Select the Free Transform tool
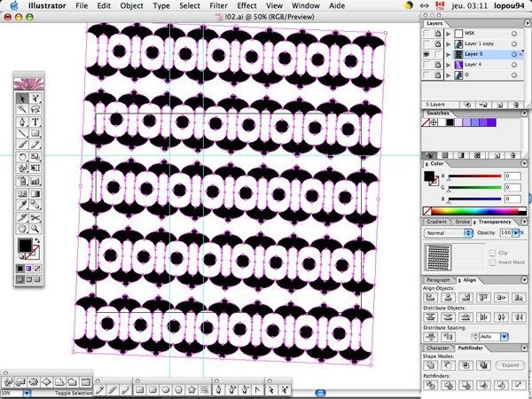The width and height of the screenshot is (532, 399). point(35,168)
